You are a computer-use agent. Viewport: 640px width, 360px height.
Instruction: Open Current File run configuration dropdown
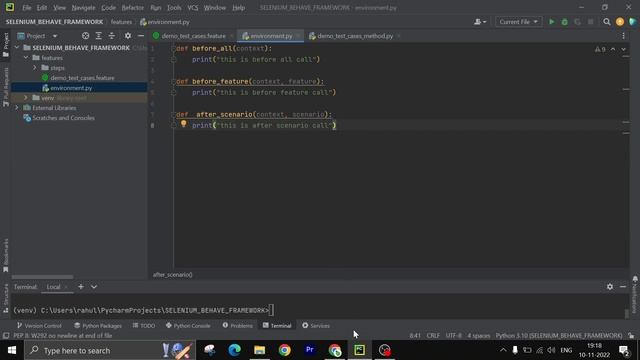point(518,22)
